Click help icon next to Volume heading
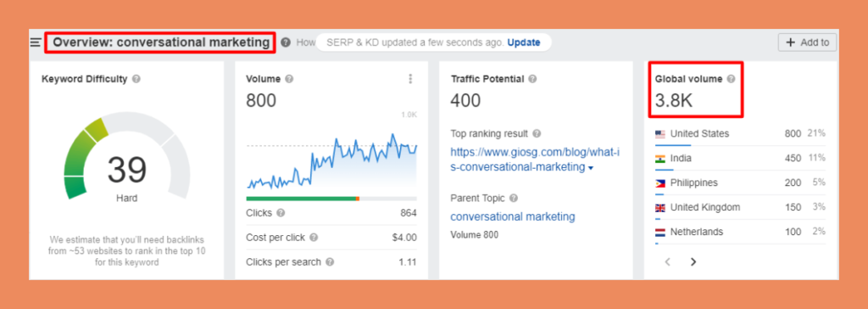 [289, 79]
